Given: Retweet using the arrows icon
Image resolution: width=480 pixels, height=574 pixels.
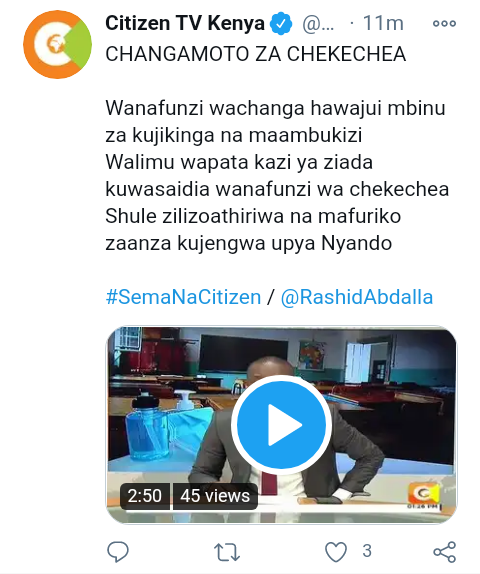Looking at the screenshot, I should (x=227, y=552).
